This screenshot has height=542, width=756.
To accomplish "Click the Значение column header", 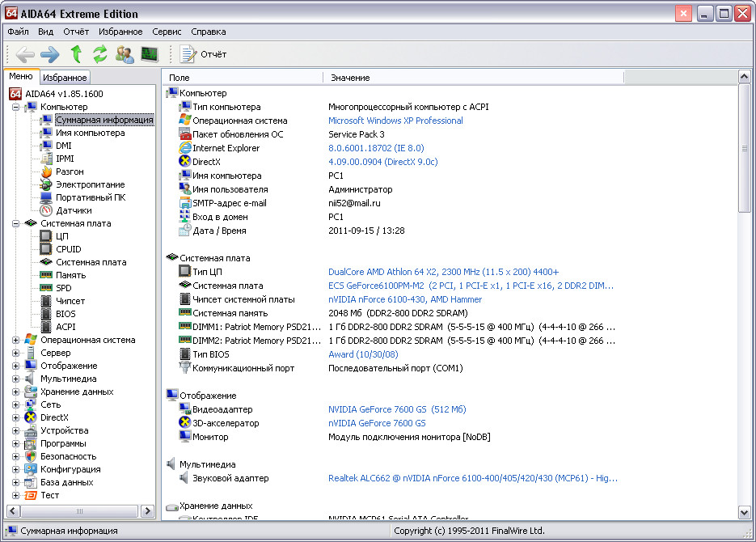I will (x=474, y=78).
